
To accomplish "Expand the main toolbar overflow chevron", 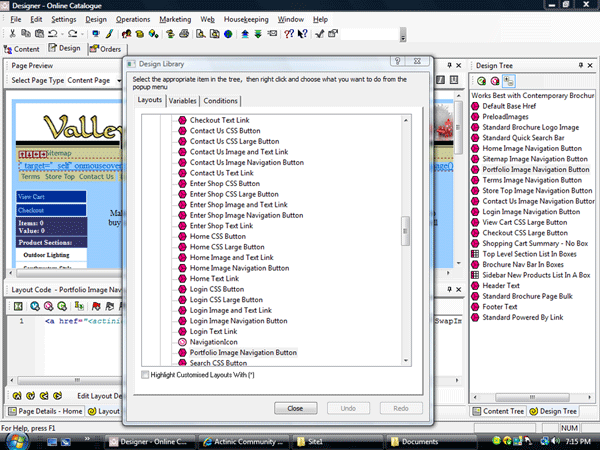I will click(402, 35).
